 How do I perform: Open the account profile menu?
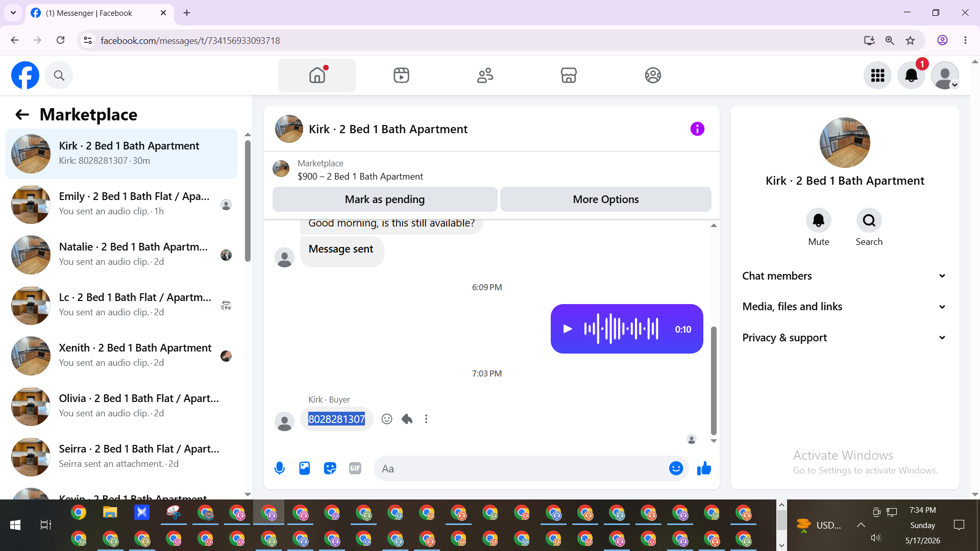(945, 76)
